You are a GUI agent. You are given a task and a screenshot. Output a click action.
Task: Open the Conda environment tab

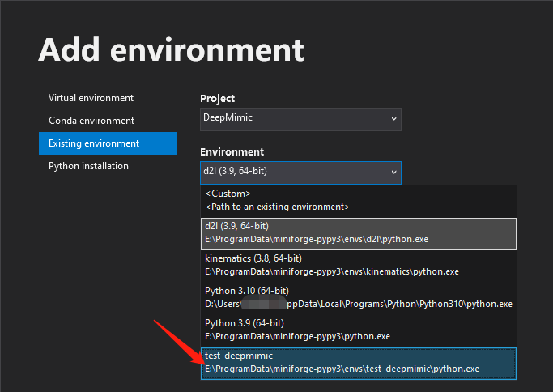point(91,121)
